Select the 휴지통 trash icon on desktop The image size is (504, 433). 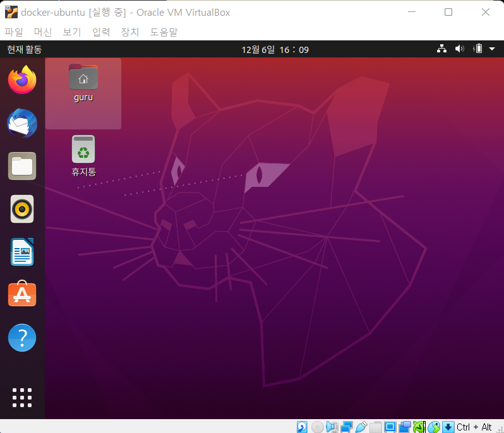(83, 156)
